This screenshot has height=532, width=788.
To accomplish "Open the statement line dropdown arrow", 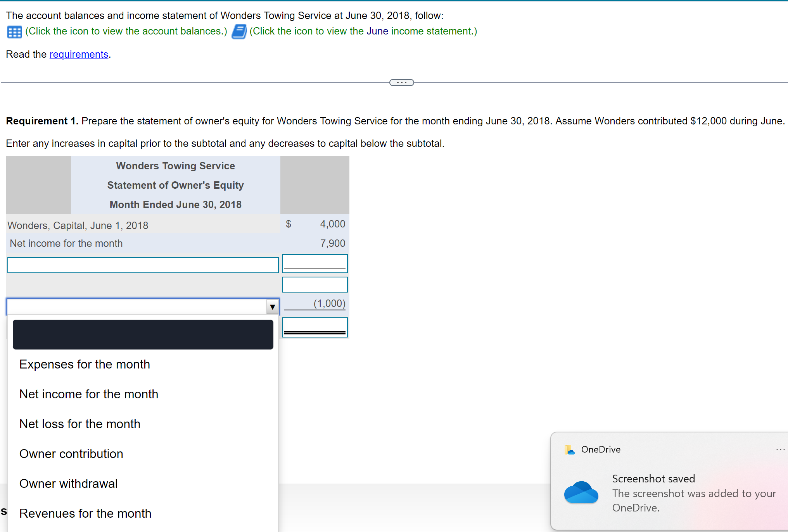I will (x=272, y=306).
